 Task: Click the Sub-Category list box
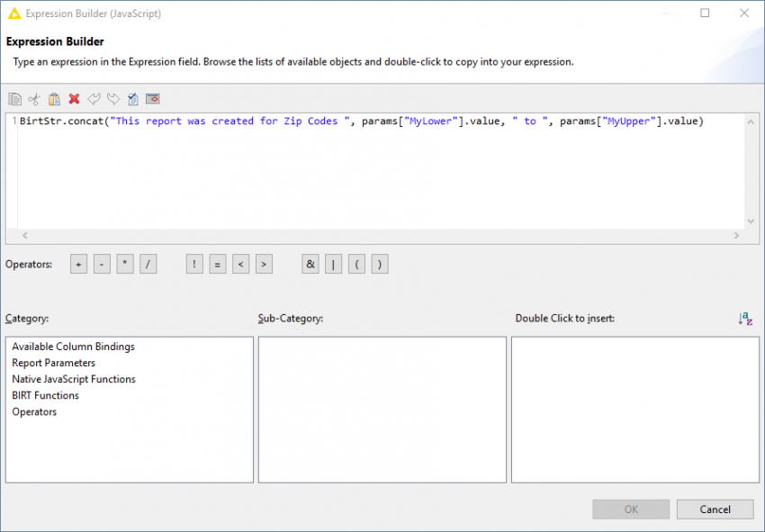tap(382, 410)
